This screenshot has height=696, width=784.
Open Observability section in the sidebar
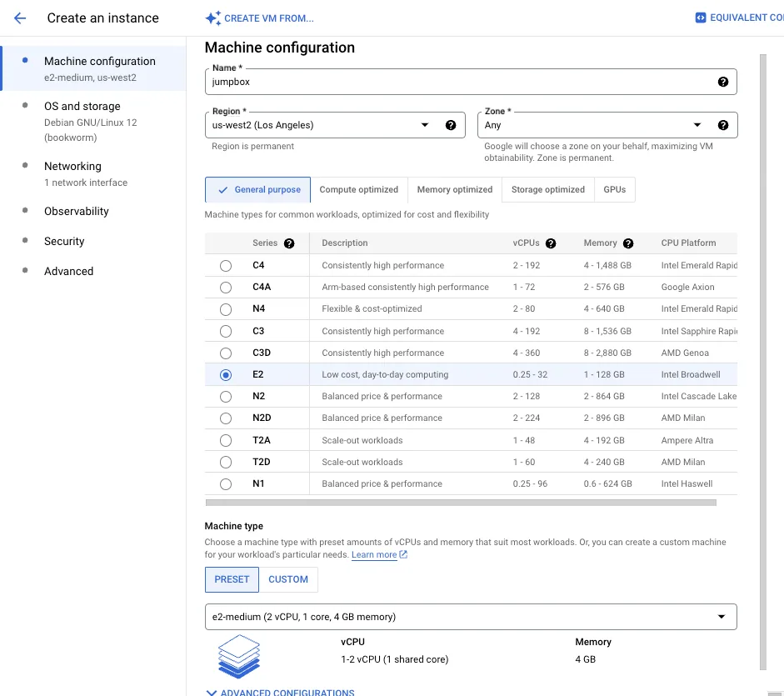(76, 211)
